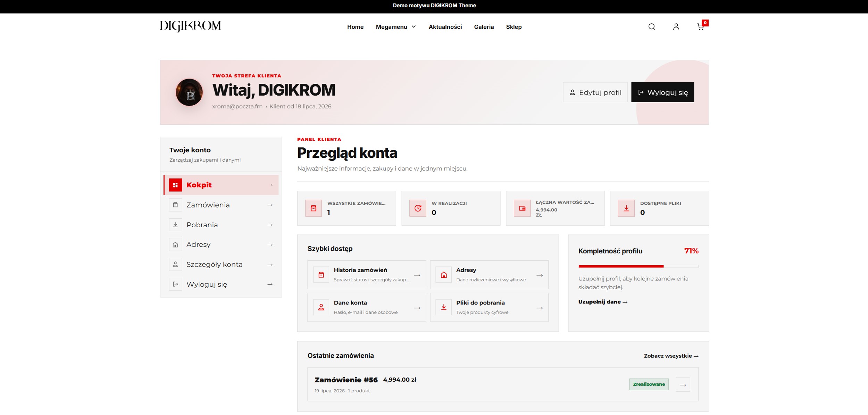Click the Szczegóły konta person icon
This screenshot has width=868, height=415.
pos(175,264)
